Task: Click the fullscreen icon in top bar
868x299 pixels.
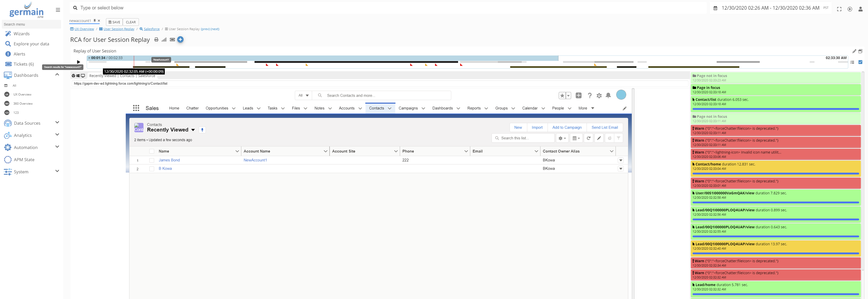Action: pos(839,9)
